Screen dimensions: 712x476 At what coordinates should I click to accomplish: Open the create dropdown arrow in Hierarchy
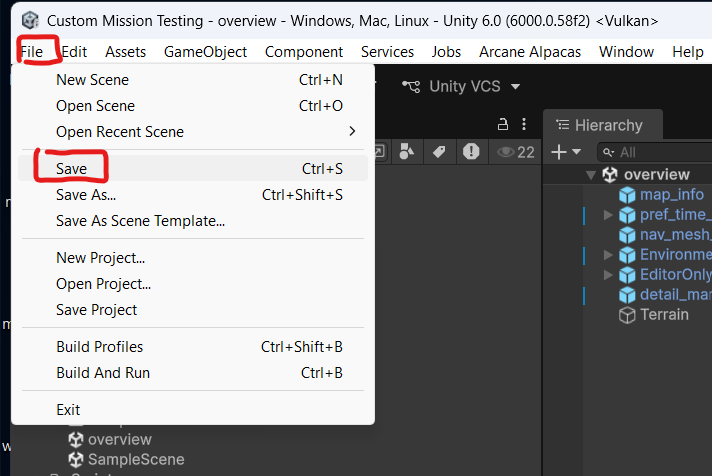pos(576,151)
